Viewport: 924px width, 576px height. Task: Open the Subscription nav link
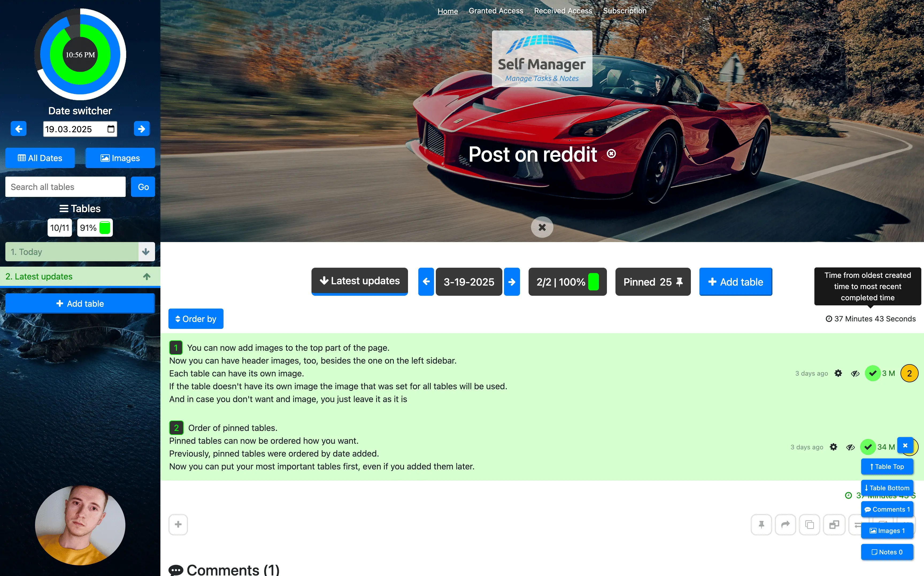(624, 11)
